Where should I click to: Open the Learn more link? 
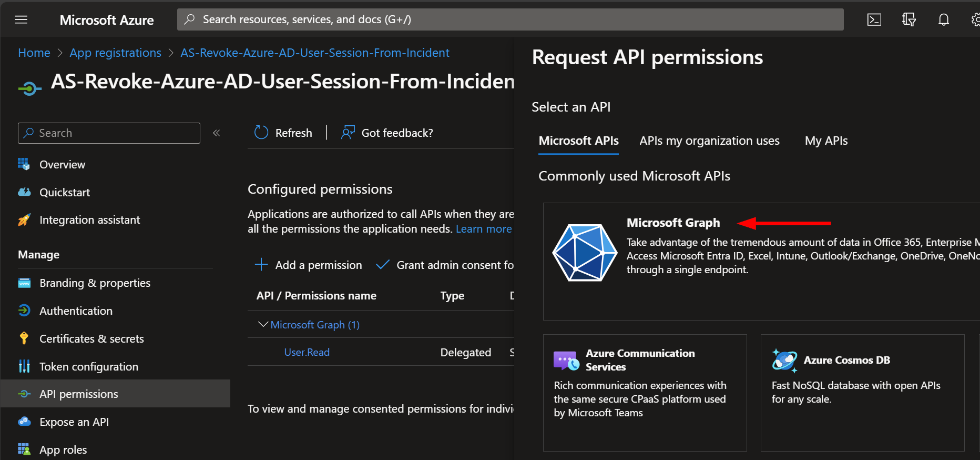pyautogui.click(x=484, y=229)
